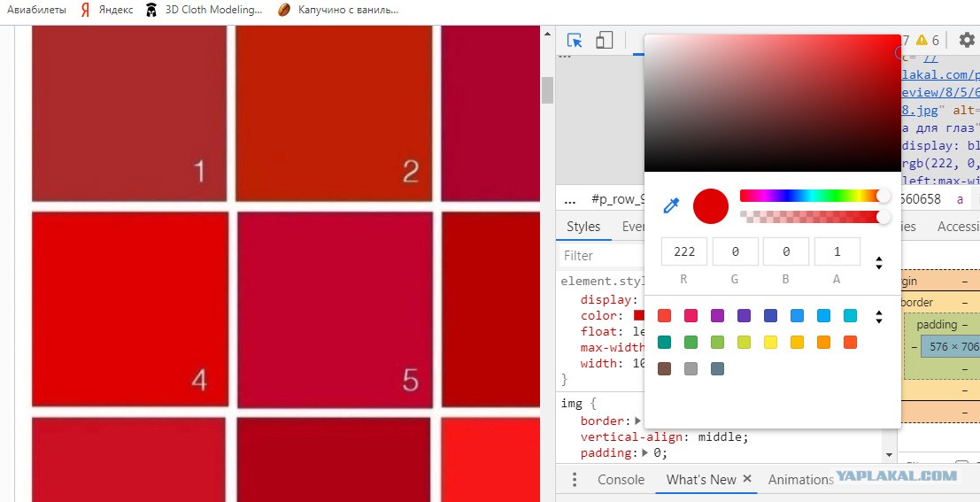This screenshot has width=980, height=502.
Task: Pick the green palette swatch
Action: tap(691, 342)
